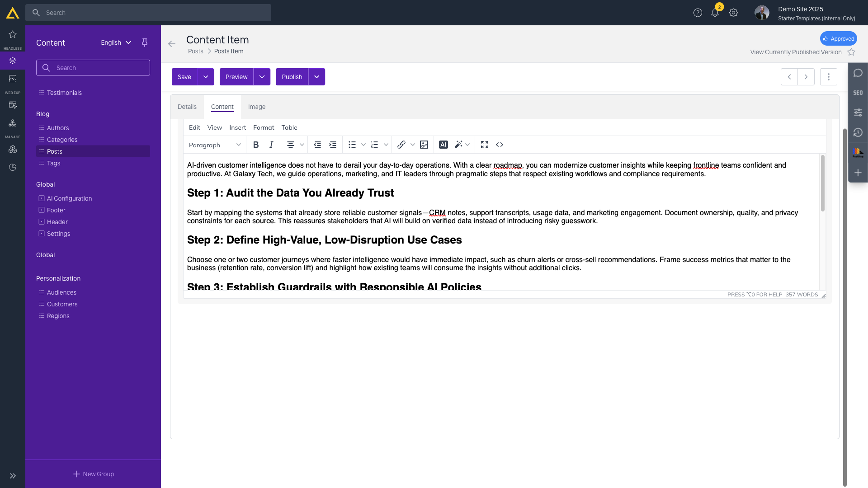The width and height of the screenshot is (868, 488).
Task: Open the Preview options dropdown arrow
Action: pos(262,77)
